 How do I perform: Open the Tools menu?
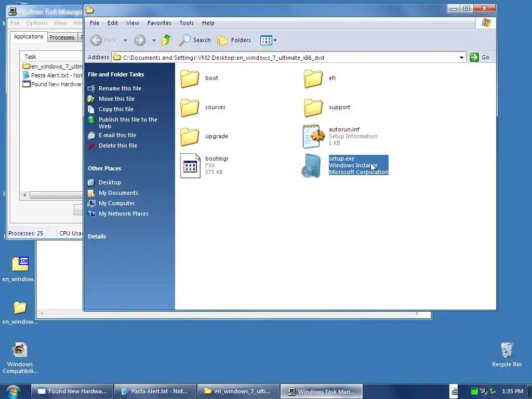[187, 23]
